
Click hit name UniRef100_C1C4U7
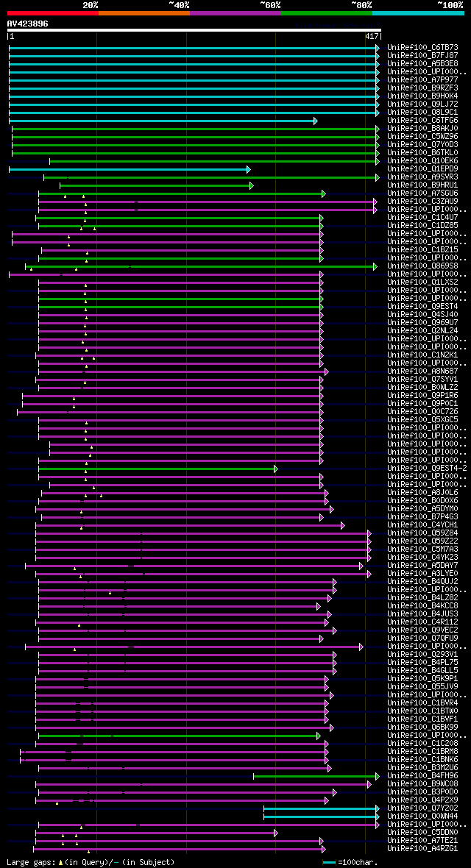(422, 218)
